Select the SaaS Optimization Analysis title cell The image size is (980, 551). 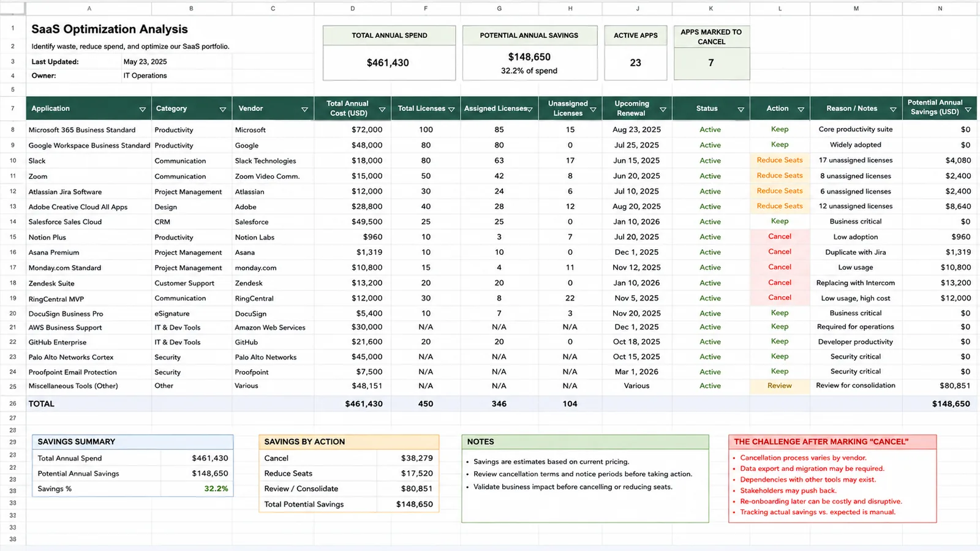(110, 29)
